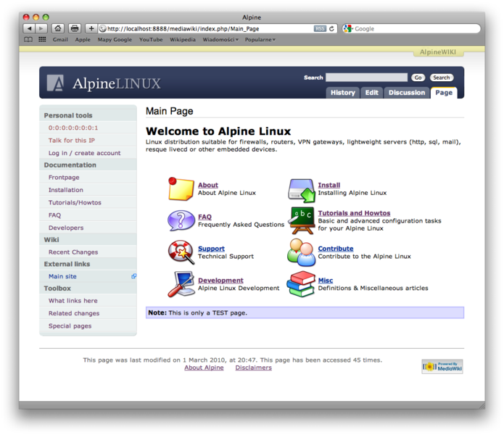Open the Top Sites grid icon
This screenshot has height=435, width=504.
[42, 40]
